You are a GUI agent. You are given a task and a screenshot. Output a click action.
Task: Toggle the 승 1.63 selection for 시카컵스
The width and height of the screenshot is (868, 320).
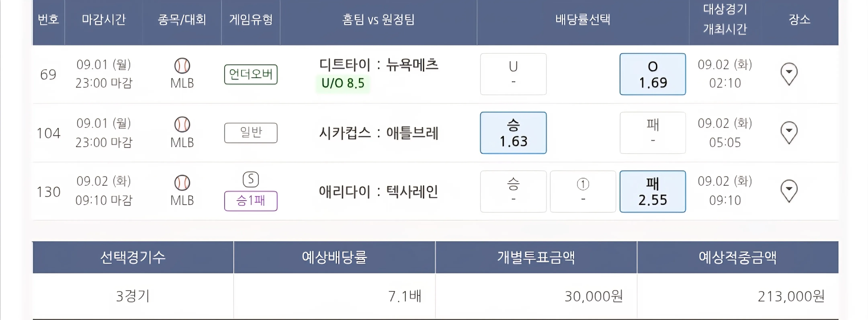(x=513, y=132)
